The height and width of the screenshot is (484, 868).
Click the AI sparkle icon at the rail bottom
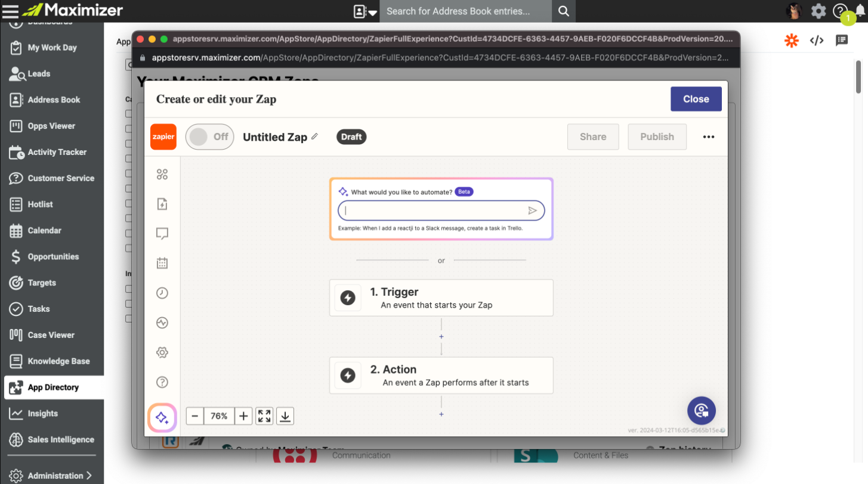[162, 417]
